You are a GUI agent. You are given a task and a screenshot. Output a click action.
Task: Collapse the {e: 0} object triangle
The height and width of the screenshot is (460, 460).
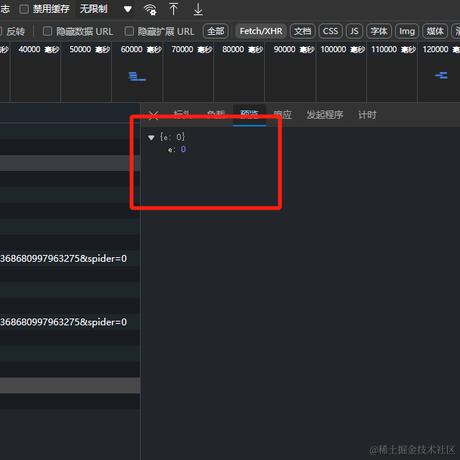click(151, 137)
